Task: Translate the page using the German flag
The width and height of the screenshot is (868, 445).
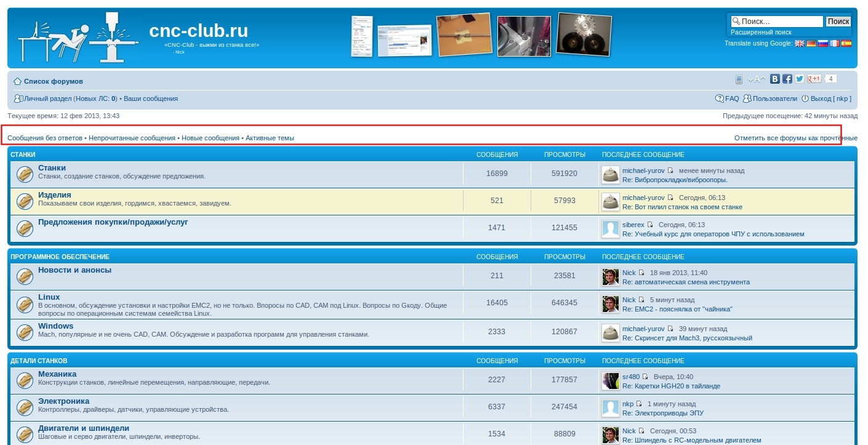Action: [x=811, y=43]
